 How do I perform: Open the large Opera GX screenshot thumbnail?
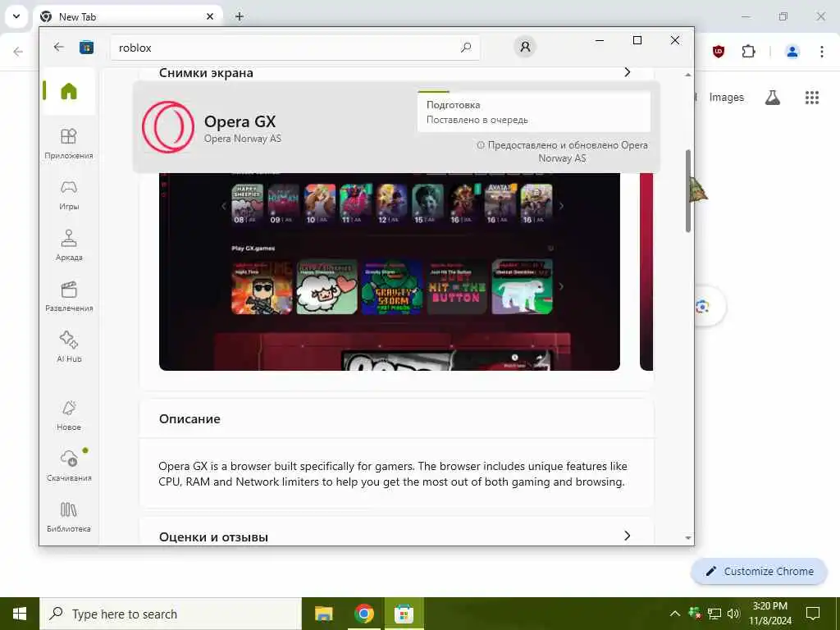(x=390, y=271)
